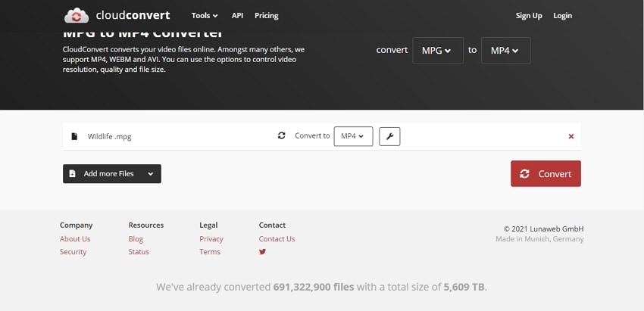Open the Tools menu dropdown
644x311 pixels.
click(205, 16)
